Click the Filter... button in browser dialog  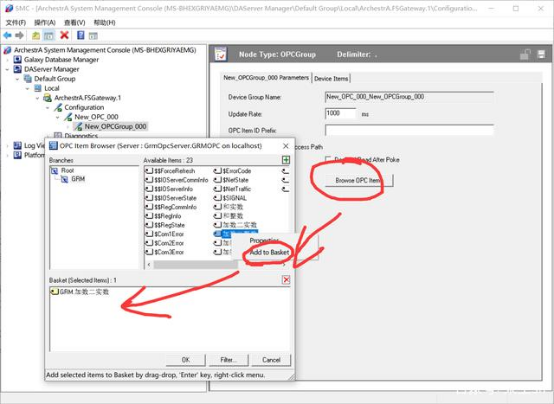[229, 360]
